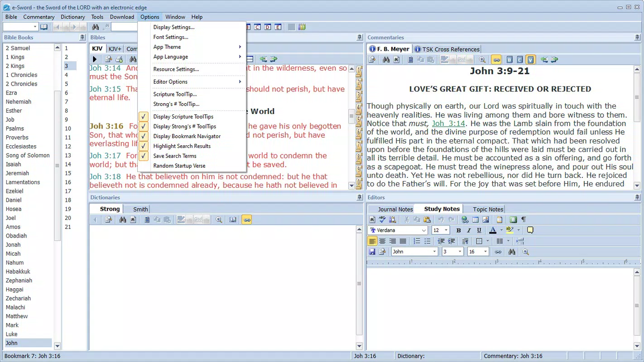Click the Editor E icon in main toolbar
Viewport: 644px width, 362px height.
278,27
